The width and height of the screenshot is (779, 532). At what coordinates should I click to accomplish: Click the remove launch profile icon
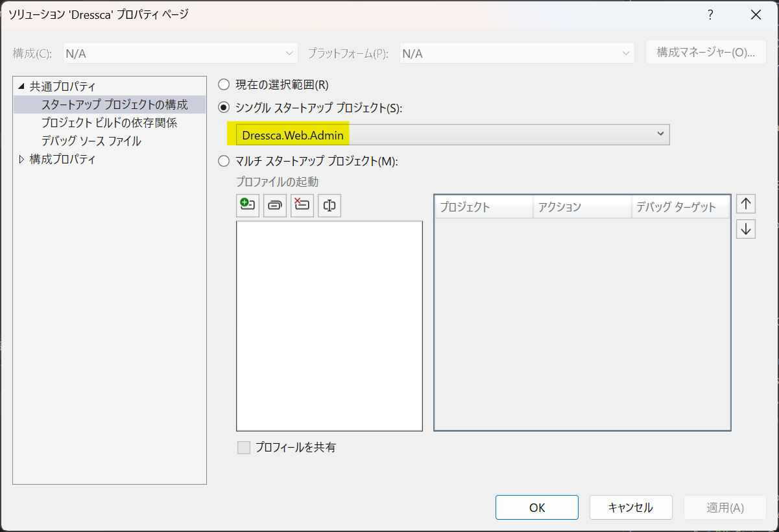[x=302, y=205]
